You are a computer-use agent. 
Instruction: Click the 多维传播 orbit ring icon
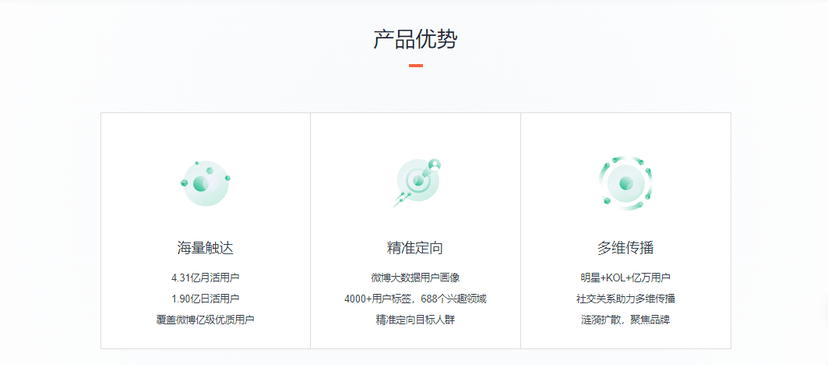coord(626,183)
